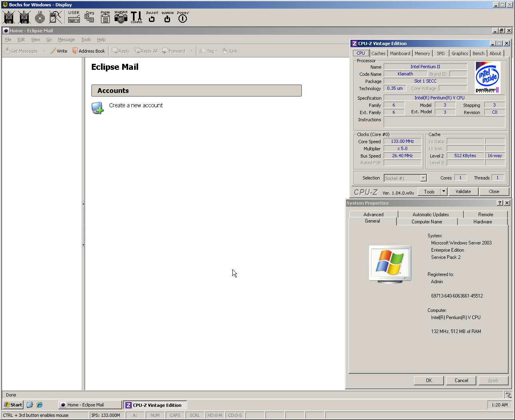This screenshot has width=515, height=420.
Task: Expand the Tools dropdown arrow in CPU-Z
Action: coord(443,191)
